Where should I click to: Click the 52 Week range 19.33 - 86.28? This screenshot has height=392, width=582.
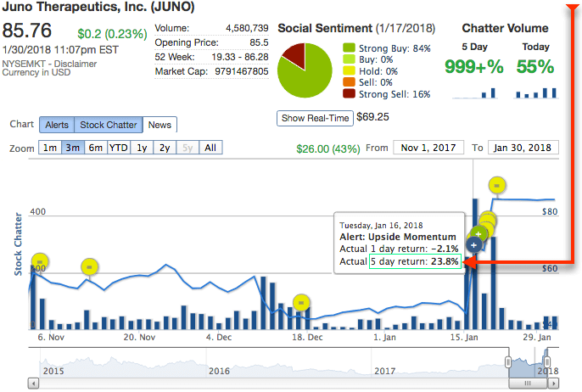240,57
